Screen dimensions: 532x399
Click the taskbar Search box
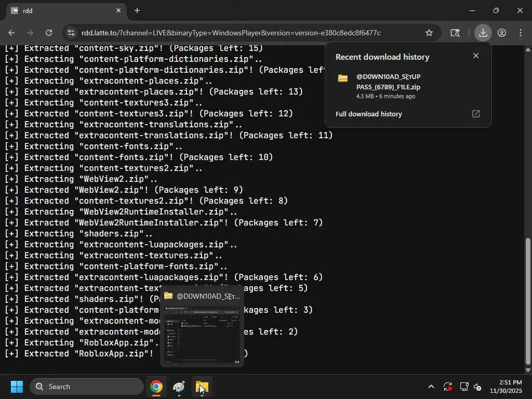[x=87, y=387]
